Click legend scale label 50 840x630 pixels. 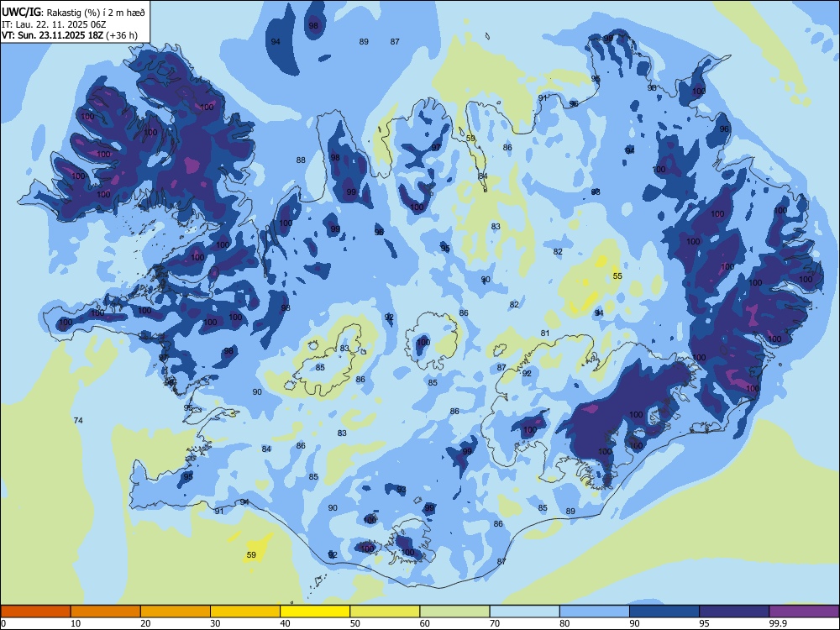click(x=354, y=623)
